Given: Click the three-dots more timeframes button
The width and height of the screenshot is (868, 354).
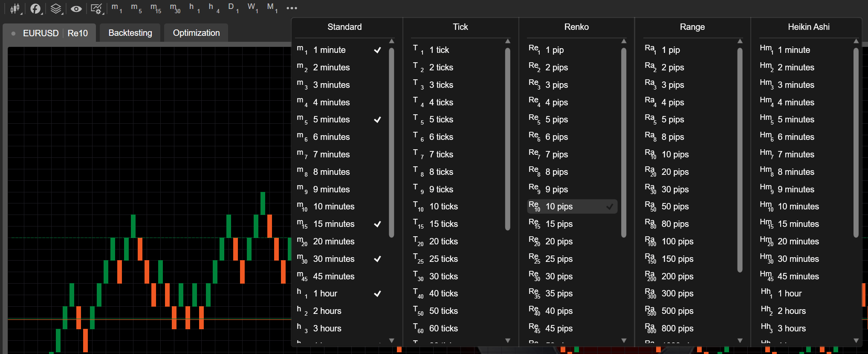Looking at the screenshot, I should tap(292, 8).
